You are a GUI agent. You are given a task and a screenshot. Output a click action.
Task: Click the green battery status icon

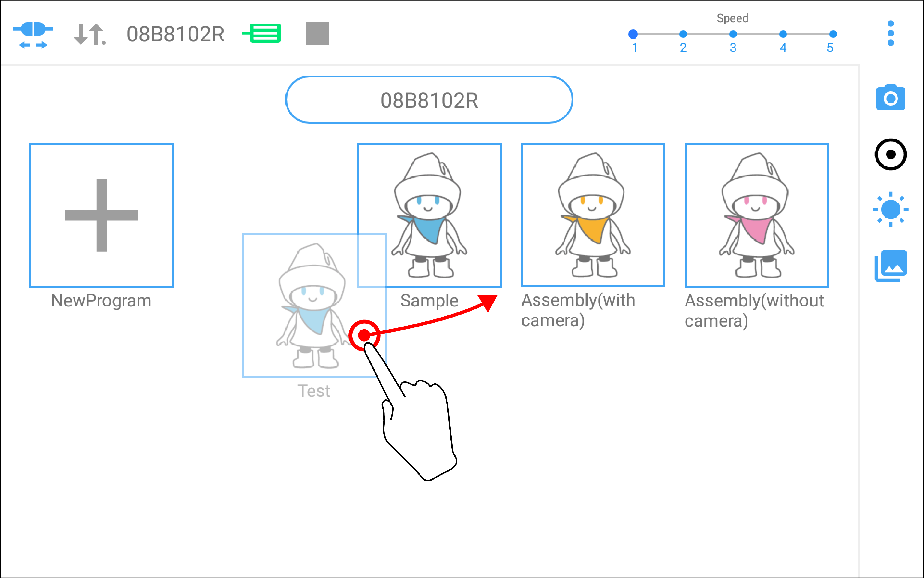(262, 33)
